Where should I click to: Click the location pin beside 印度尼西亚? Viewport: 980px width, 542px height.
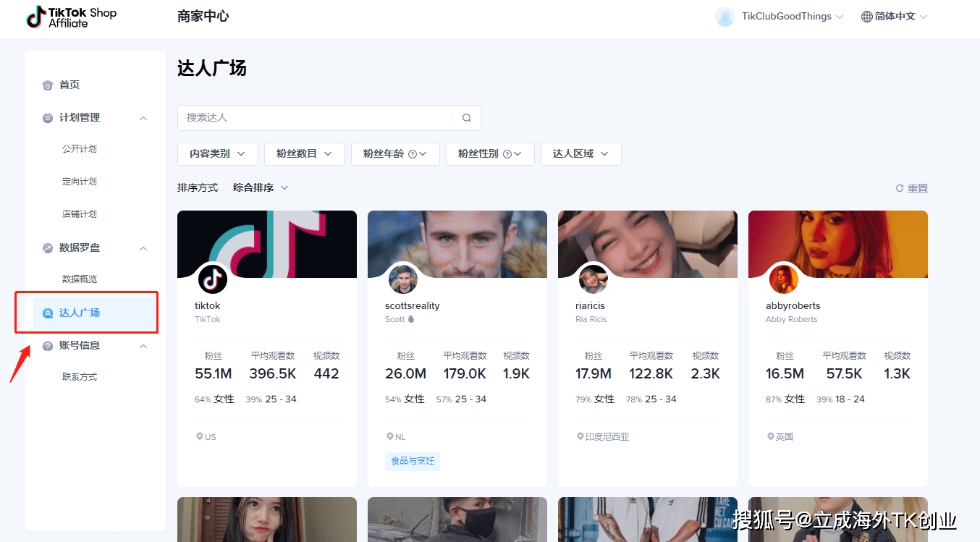coord(580,437)
